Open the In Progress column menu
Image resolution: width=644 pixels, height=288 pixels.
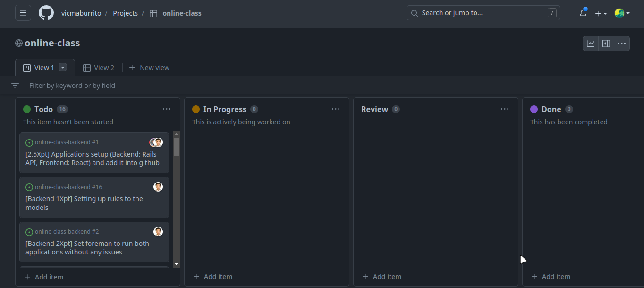pyautogui.click(x=336, y=109)
